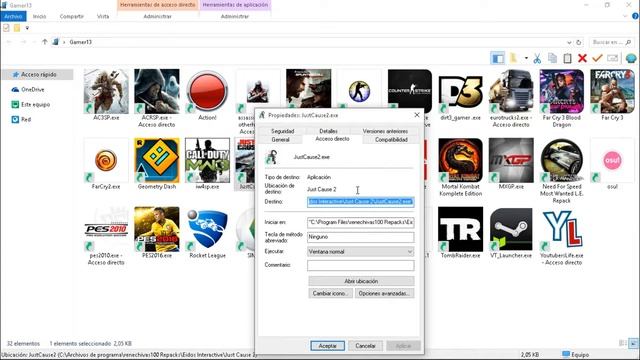This screenshot has height=360, width=640.
Task: Click the red X delete toolbar icon
Action: pyautogui.click(x=582, y=58)
